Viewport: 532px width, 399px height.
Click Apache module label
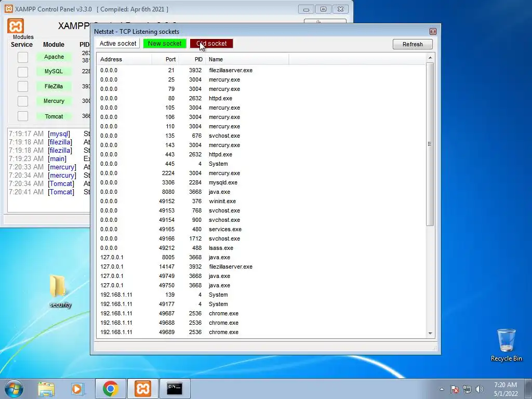click(54, 57)
